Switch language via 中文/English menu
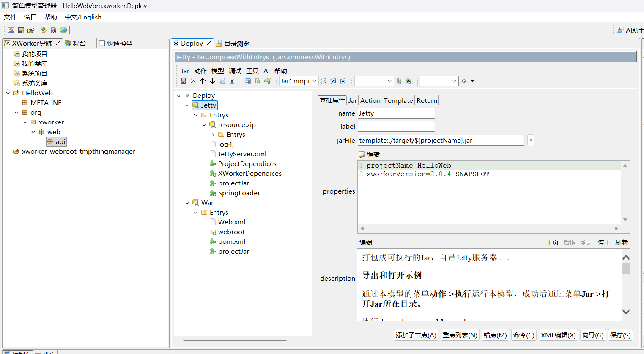The height and width of the screenshot is (354, 644). pyautogui.click(x=83, y=17)
